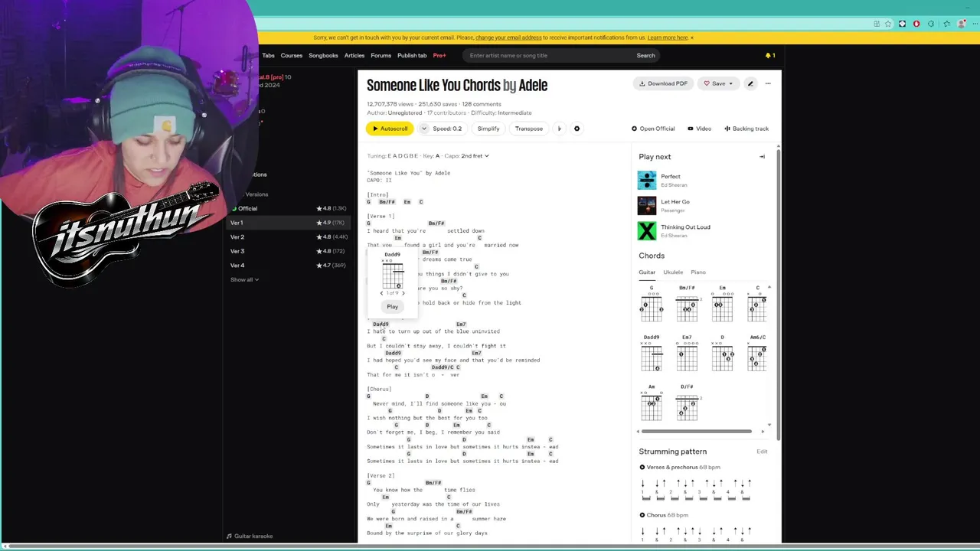Expand Show all versions
Screen dimensions: 980x551
click(x=244, y=280)
